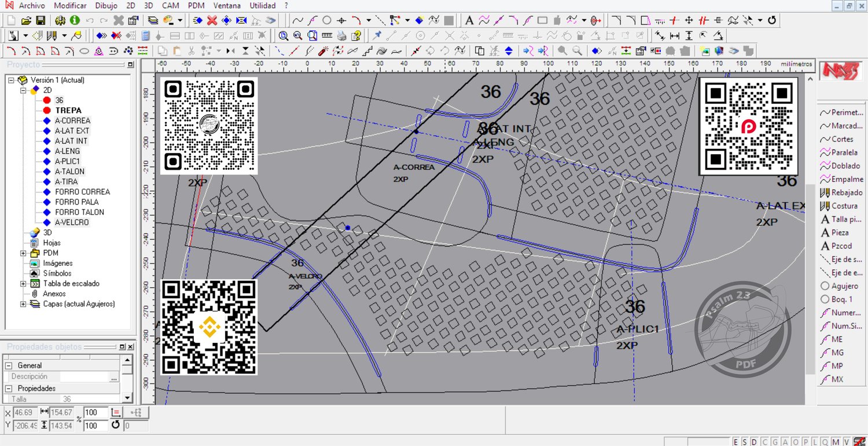This screenshot has height=446, width=868.
Task: Click the Descripción ellipsis button
Action: pyautogui.click(x=115, y=377)
